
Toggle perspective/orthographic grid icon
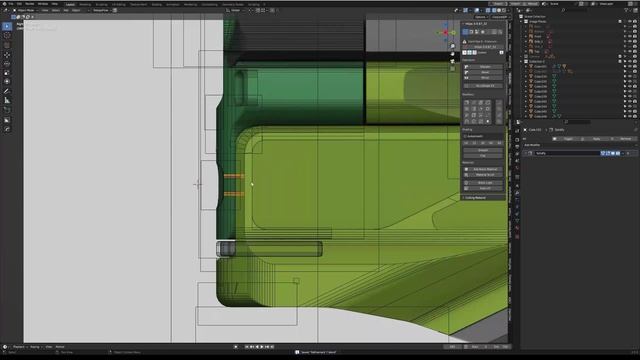[452, 69]
